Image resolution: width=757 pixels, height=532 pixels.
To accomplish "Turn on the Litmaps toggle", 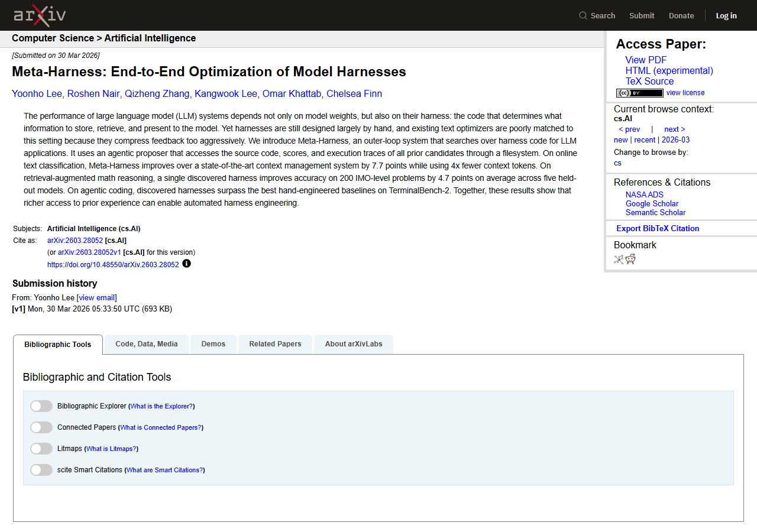I will coord(41,449).
